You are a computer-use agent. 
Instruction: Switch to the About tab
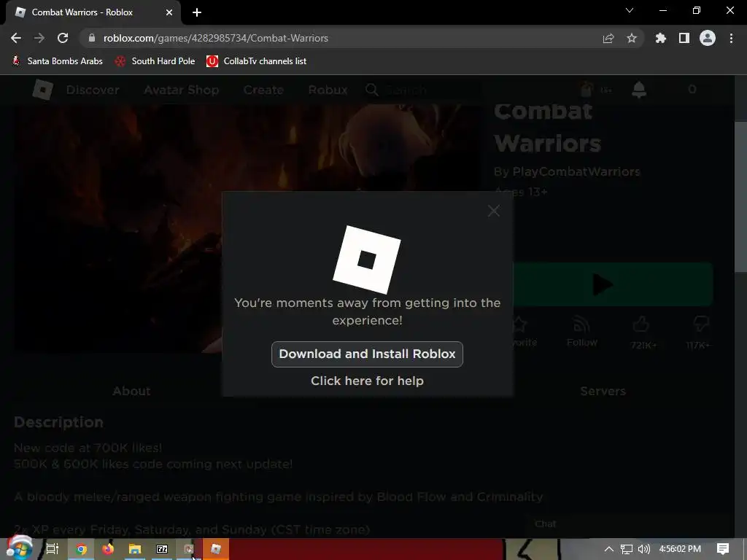click(131, 391)
